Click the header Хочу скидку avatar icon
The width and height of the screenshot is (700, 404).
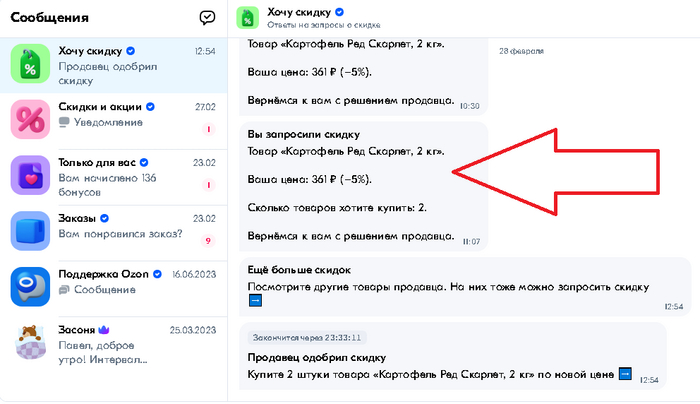pos(247,18)
